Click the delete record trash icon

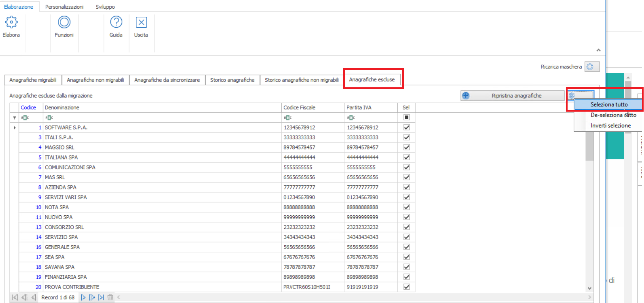pyautogui.click(x=110, y=297)
